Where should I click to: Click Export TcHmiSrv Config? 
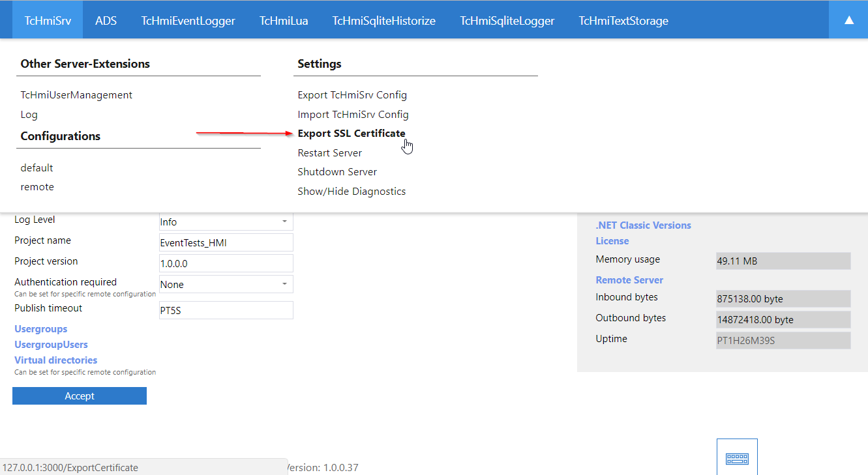click(352, 95)
